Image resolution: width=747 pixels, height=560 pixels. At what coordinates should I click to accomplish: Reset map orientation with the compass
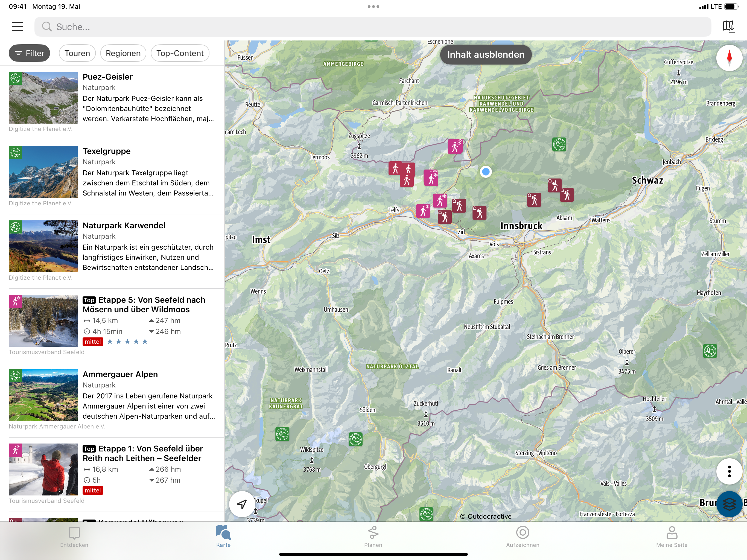click(x=729, y=58)
